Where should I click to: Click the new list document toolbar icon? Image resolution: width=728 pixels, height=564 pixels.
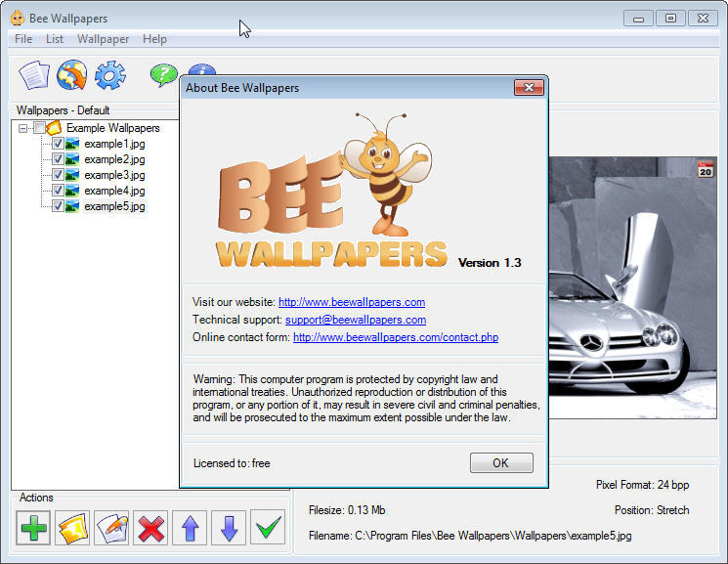tap(34, 75)
